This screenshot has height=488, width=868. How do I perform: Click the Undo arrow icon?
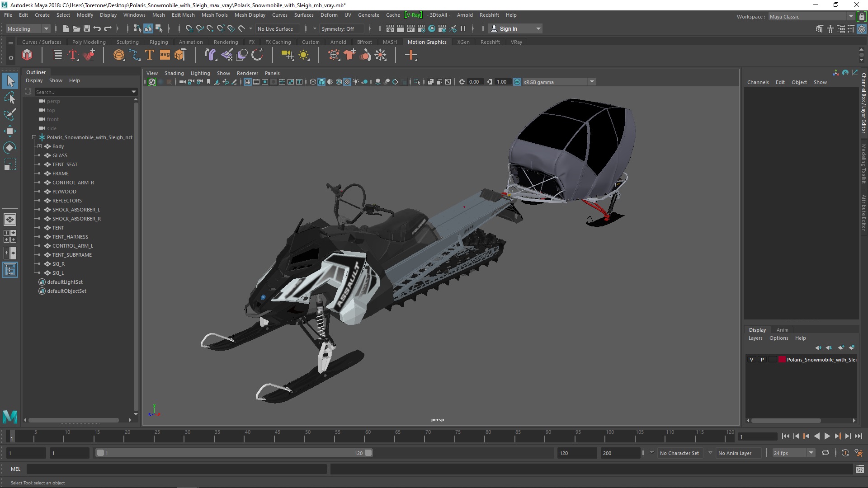(x=97, y=28)
